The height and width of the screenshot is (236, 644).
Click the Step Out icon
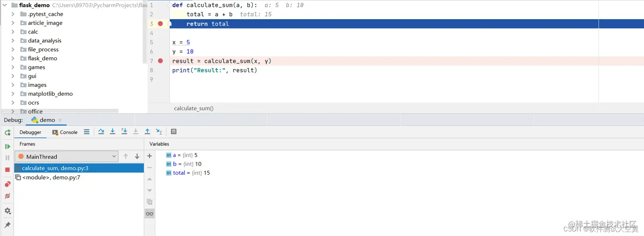147,132
